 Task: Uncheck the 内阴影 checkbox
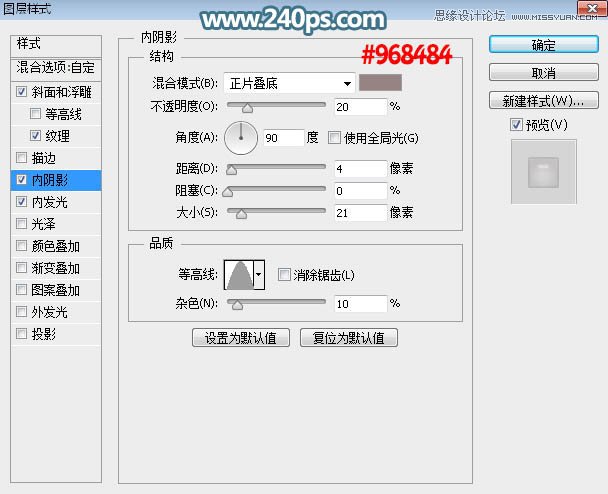21,180
